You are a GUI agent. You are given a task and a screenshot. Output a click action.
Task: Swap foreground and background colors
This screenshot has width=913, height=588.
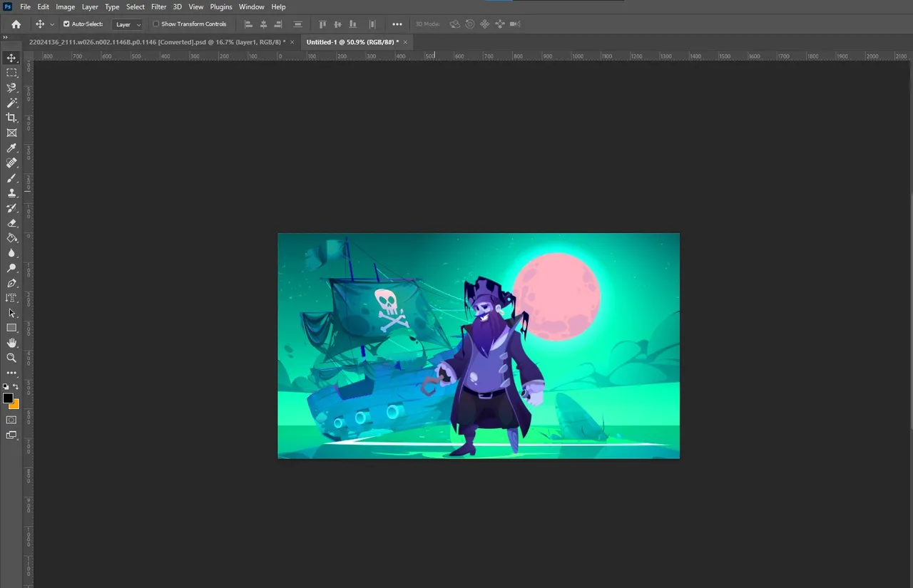pyautogui.click(x=16, y=386)
